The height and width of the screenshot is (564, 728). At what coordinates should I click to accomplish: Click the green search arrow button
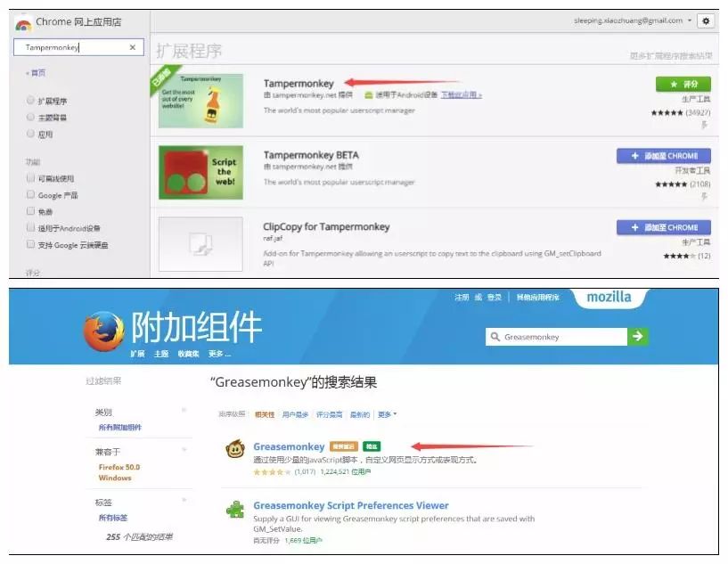tap(638, 337)
